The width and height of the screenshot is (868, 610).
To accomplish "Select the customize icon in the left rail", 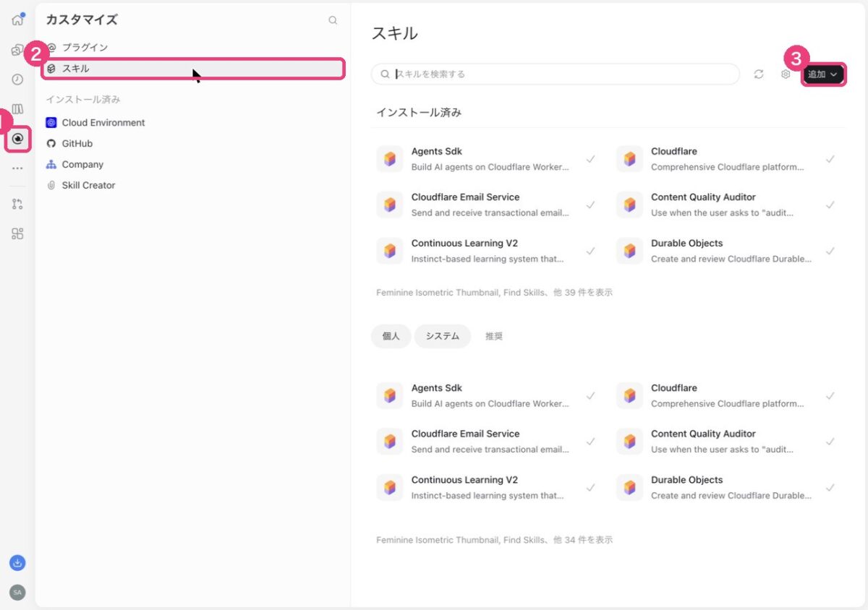I will coord(18,139).
